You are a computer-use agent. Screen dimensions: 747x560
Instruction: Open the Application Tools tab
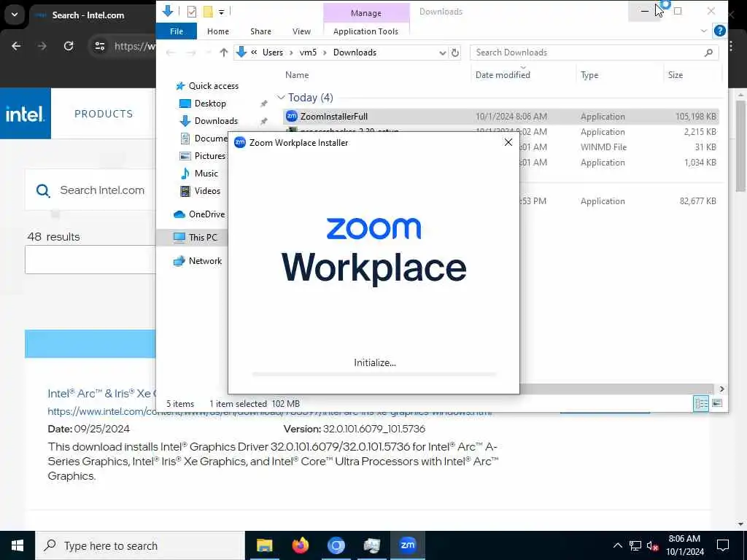[x=365, y=31]
